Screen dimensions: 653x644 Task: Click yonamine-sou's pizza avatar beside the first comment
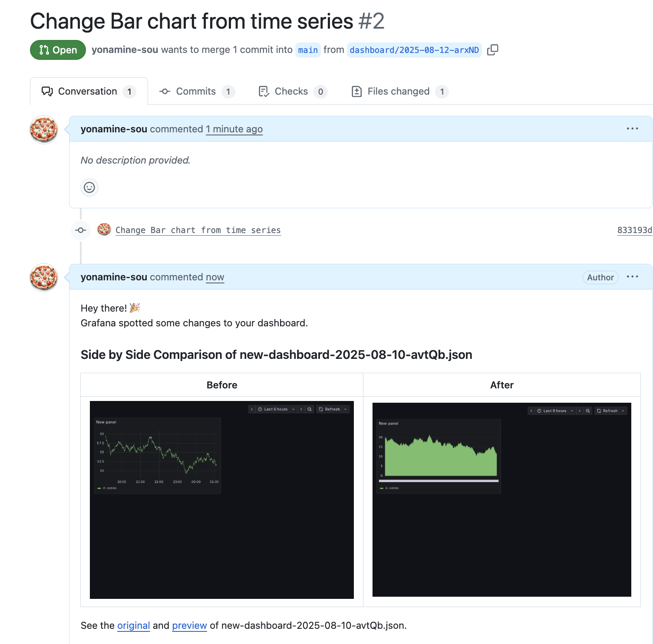point(44,129)
